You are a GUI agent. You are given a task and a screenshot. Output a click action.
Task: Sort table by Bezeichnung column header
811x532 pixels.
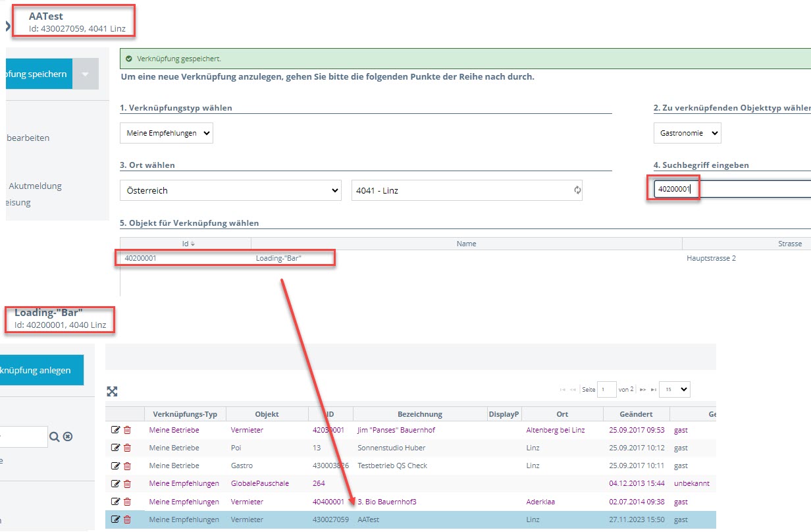tap(420, 414)
